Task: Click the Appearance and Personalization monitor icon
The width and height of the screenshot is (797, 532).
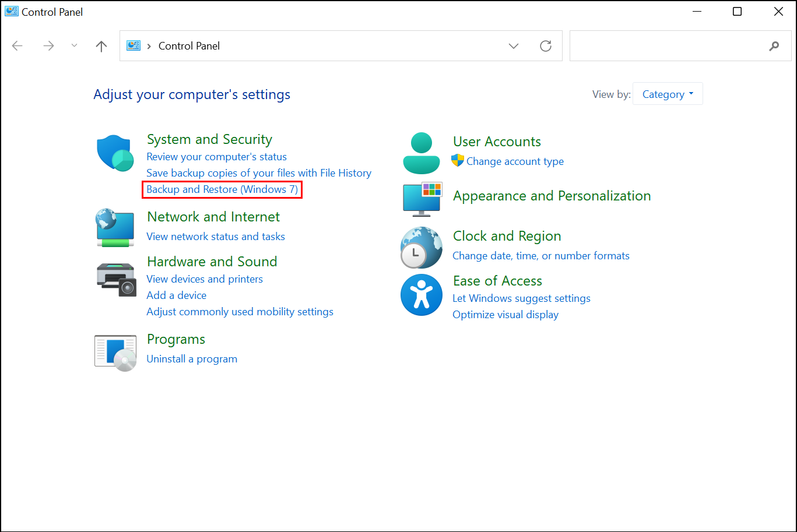Action: pos(422,198)
